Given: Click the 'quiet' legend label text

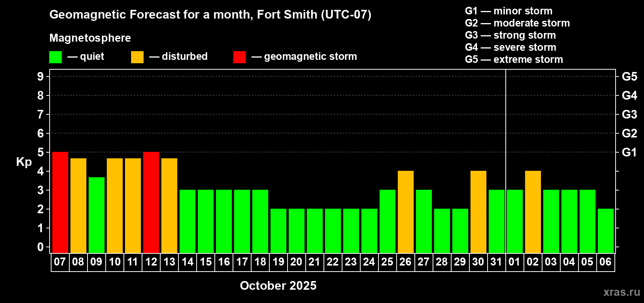Looking at the screenshot, I should pyautogui.click(x=92, y=56).
